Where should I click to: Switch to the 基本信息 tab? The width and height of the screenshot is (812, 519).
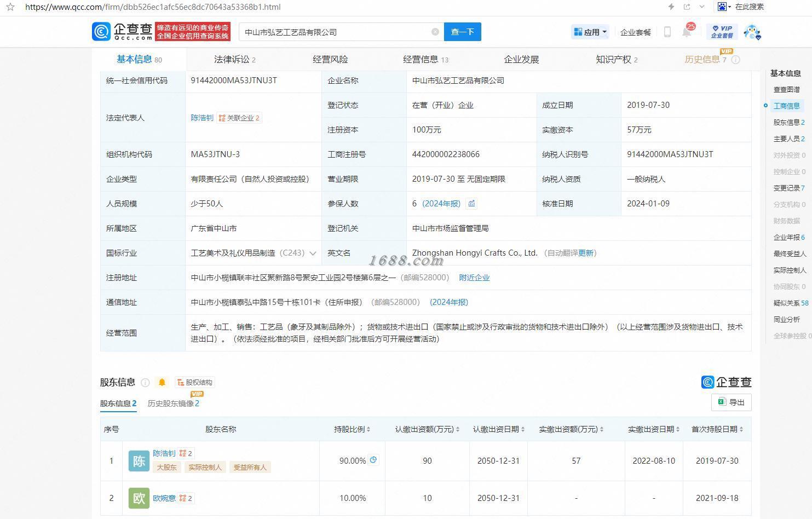click(x=139, y=60)
